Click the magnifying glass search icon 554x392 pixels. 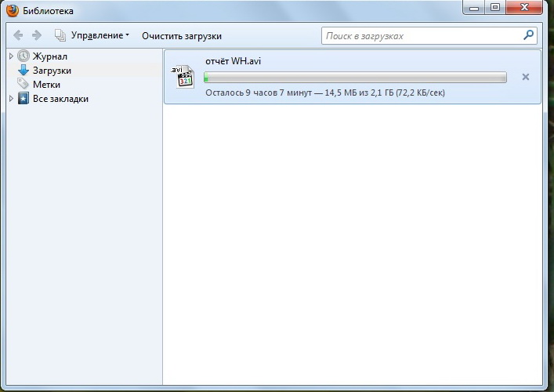coord(529,35)
